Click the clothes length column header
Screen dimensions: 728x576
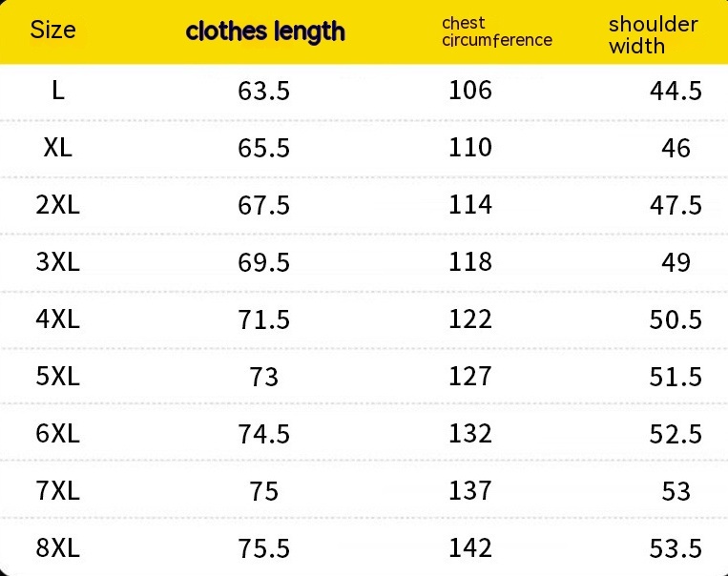pyautogui.click(x=265, y=31)
